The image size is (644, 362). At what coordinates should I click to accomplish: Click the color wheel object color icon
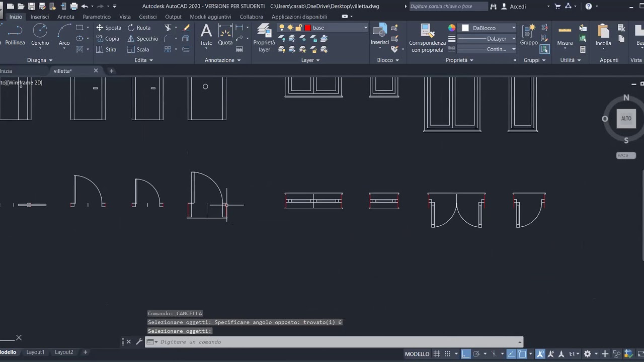(x=452, y=28)
